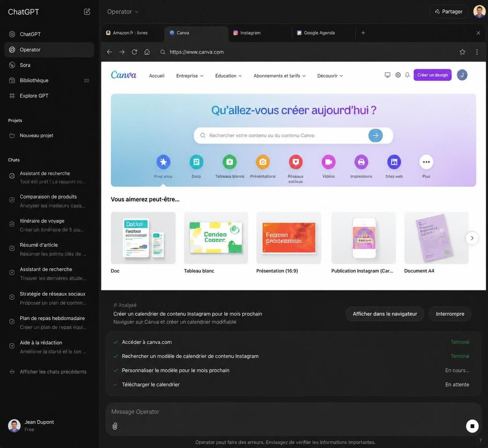Image resolution: width=488 pixels, height=448 pixels.
Task: Attach a file with the paperclip
Action: pyautogui.click(x=115, y=426)
